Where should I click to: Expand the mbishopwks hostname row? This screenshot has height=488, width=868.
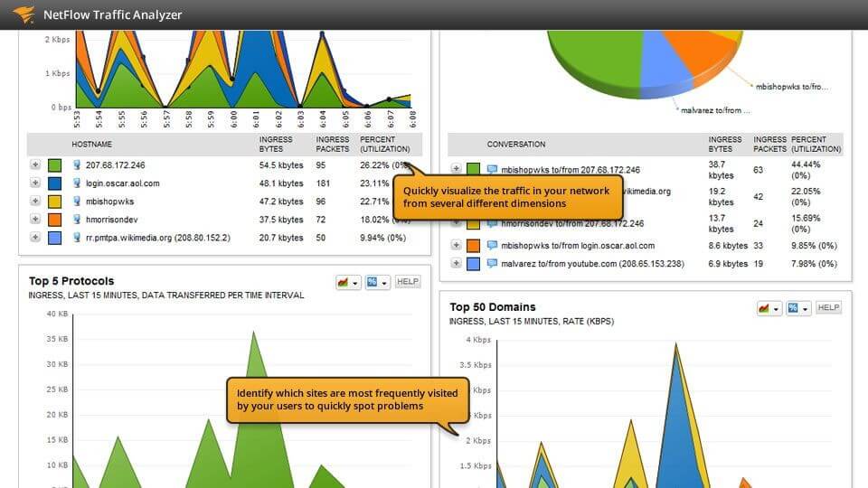tap(35, 201)
